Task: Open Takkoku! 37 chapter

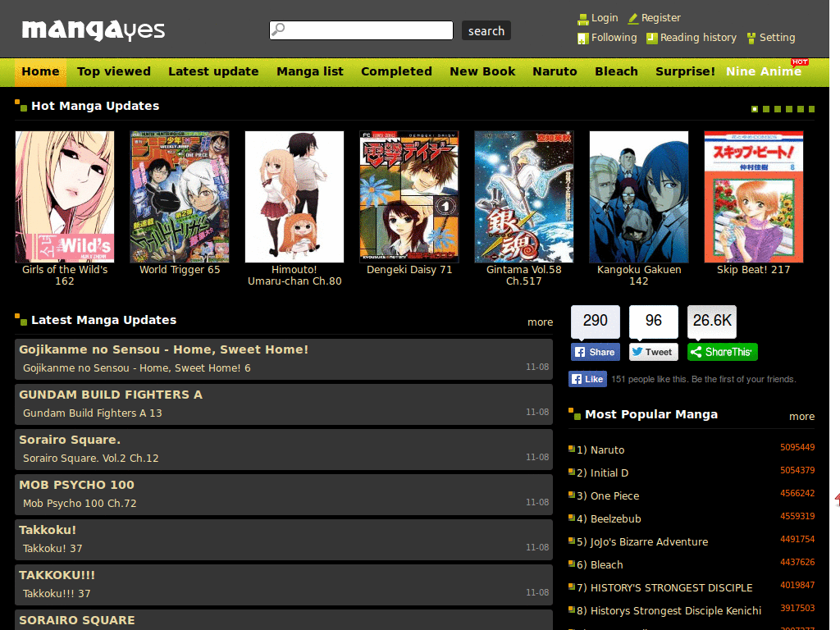Action: point(52,548)
